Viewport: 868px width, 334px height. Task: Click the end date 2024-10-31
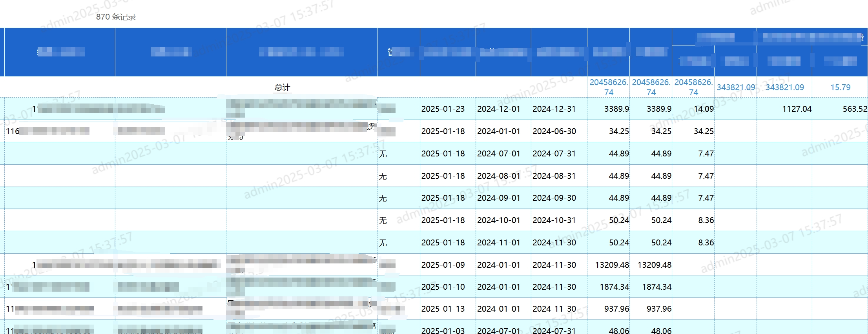[x=554, y=220]
